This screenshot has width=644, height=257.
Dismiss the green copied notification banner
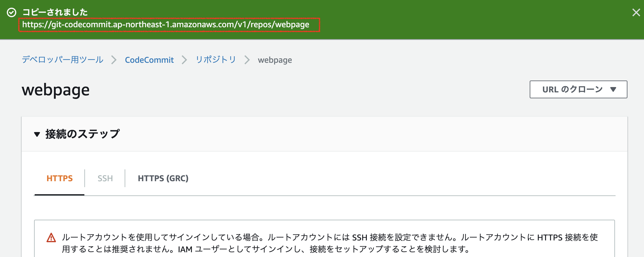pyautogui.click(x=636, y=12)
